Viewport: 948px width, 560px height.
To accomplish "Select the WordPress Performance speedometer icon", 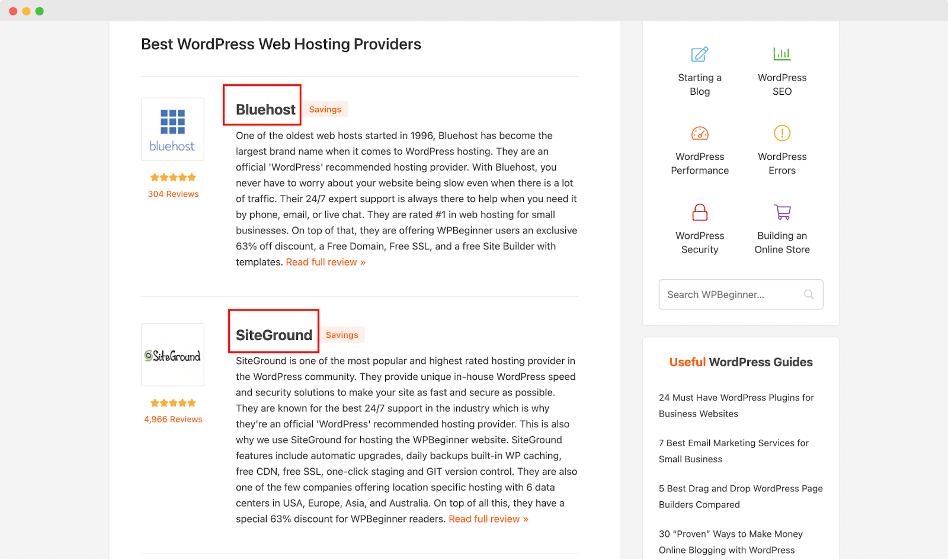I will 699,133.
